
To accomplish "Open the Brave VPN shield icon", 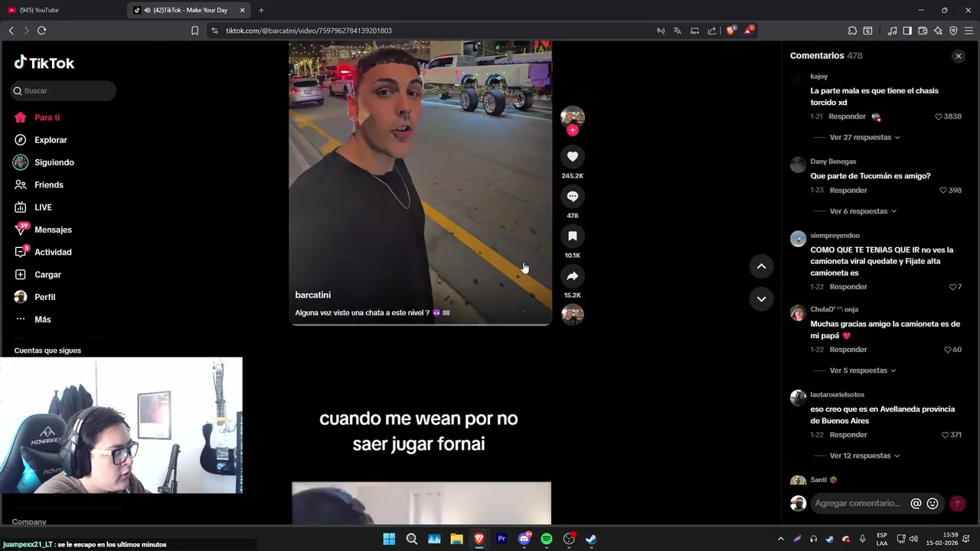I will (x=953, y=31).
